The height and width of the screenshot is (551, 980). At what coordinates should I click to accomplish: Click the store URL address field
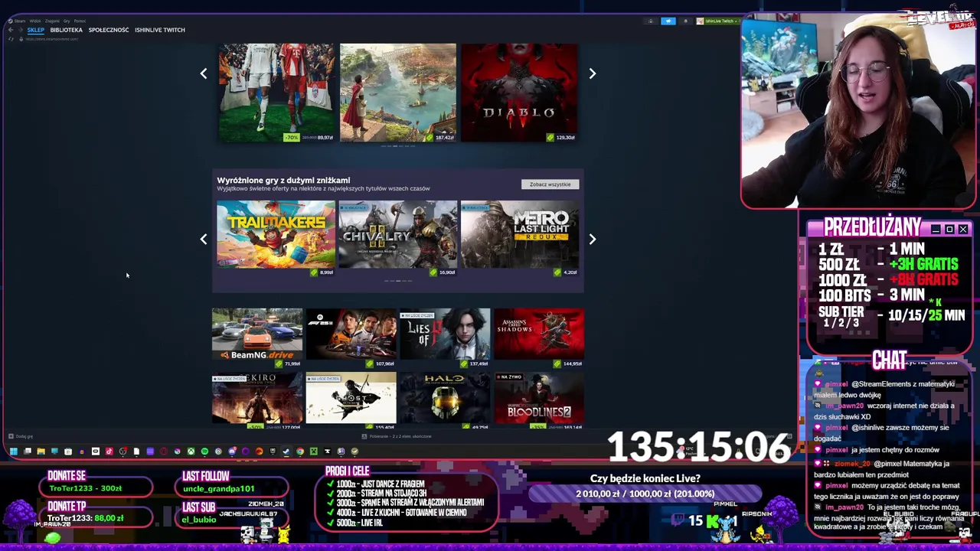(x=51, y=39)
